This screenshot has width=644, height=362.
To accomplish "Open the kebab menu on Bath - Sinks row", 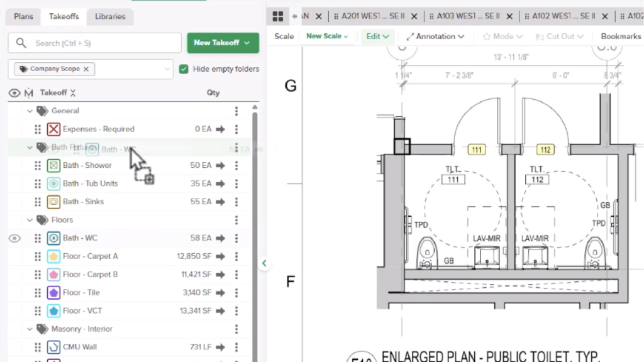I will tap(236, 201).
